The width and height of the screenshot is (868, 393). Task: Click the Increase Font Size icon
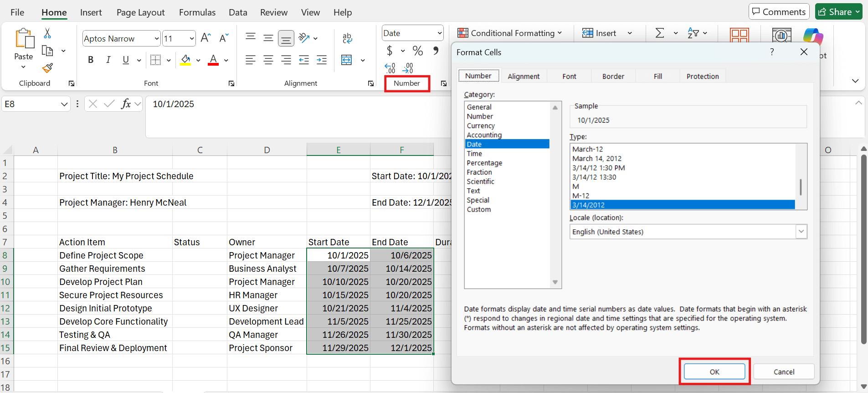(x=205, y=38)
